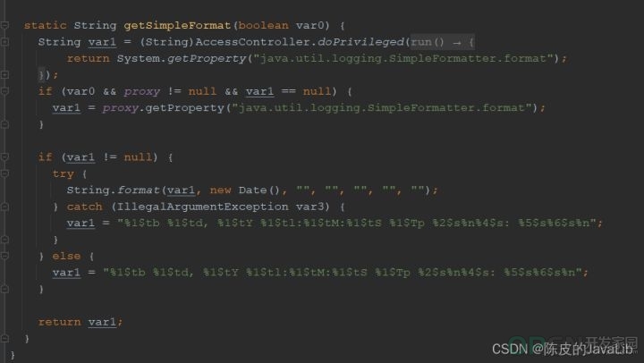The width and height of the screenshot is (644, 363).
Task: Click the 'boolean var0' parameter
Action: point(282,25)
